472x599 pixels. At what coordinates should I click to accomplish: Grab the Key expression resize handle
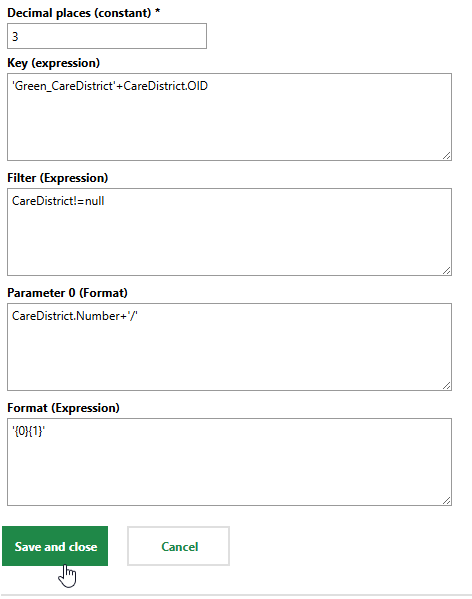[x=447, y=156]
